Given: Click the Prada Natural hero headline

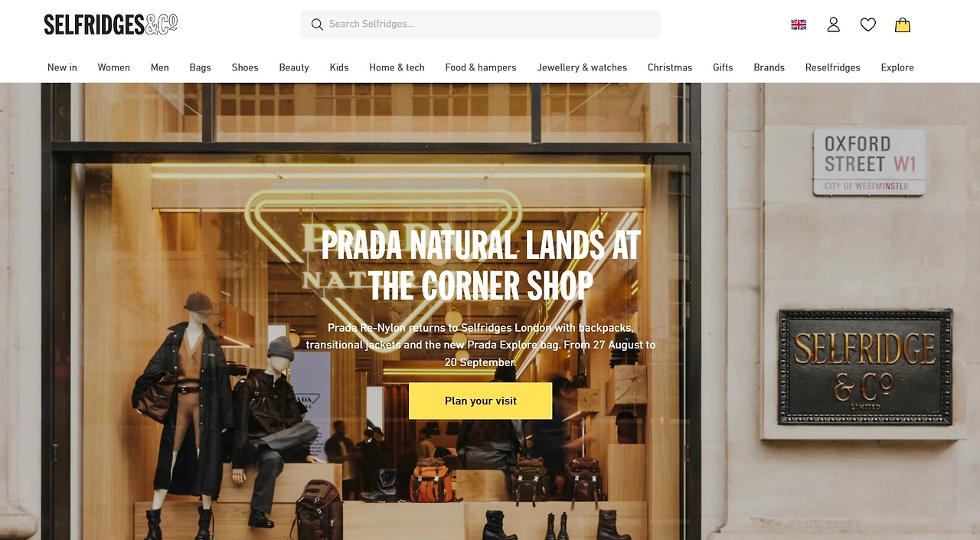Looking at the screenshot, I should (481, 265).
